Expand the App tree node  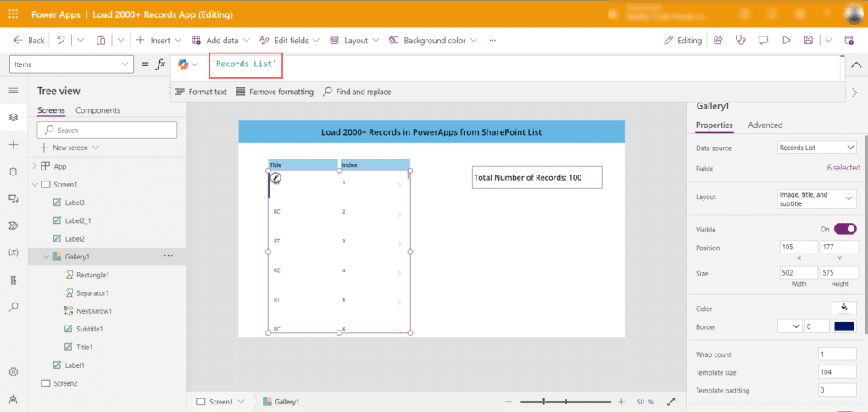(35, 166)
